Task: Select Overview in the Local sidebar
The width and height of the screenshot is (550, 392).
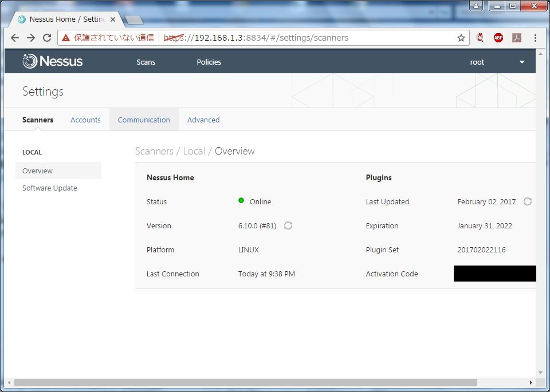Action: (58, 171)
